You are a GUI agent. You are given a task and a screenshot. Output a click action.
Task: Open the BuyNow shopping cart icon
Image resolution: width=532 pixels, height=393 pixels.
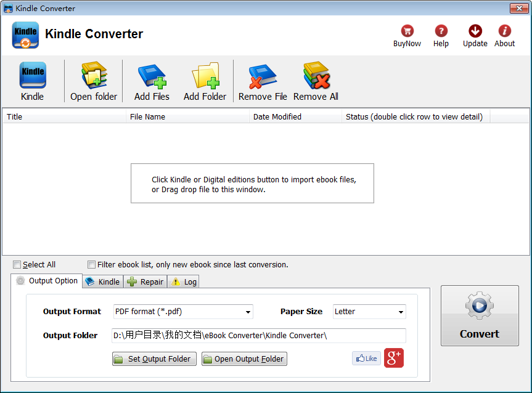tap(407, 31)
